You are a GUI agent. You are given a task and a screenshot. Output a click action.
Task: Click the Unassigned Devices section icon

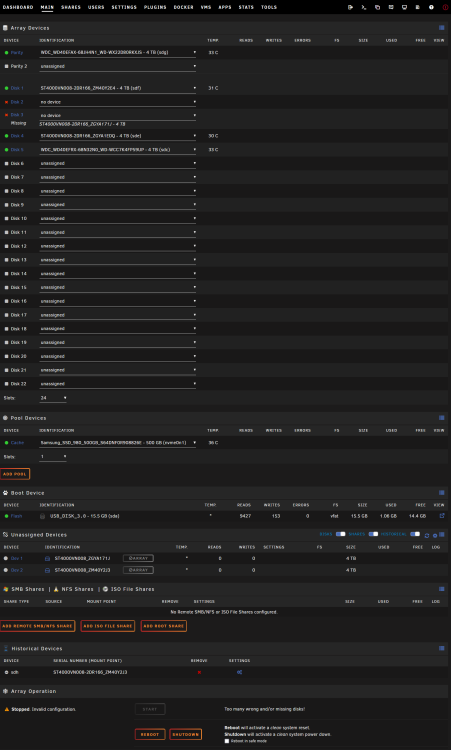5,535
